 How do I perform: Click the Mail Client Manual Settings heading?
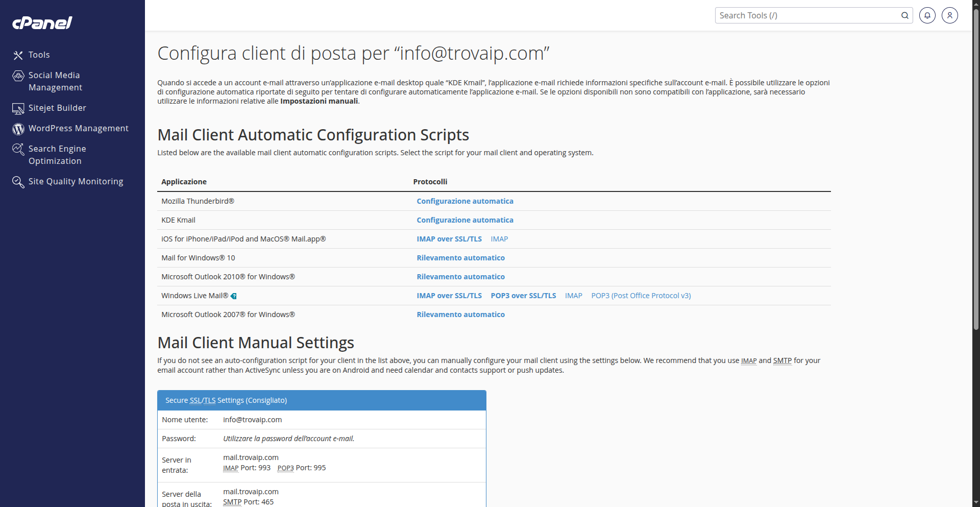(x=256, y=343)
